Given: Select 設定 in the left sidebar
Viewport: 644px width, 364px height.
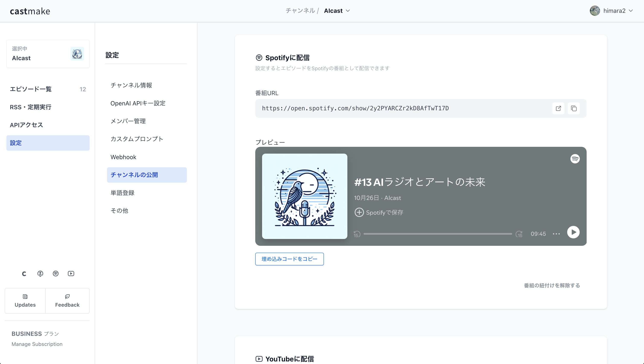Looking at the screenshot, I should click(x=48, y=143).
